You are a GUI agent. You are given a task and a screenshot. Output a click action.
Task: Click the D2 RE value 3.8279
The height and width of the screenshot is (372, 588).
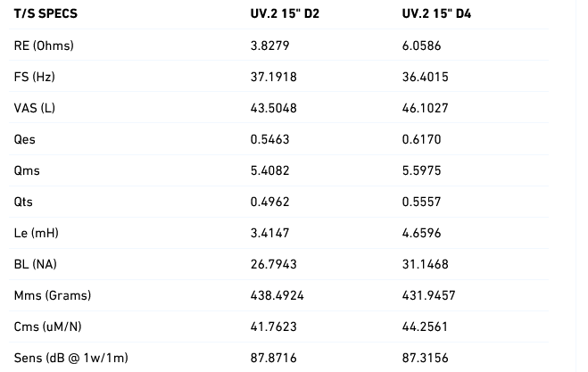269,45
